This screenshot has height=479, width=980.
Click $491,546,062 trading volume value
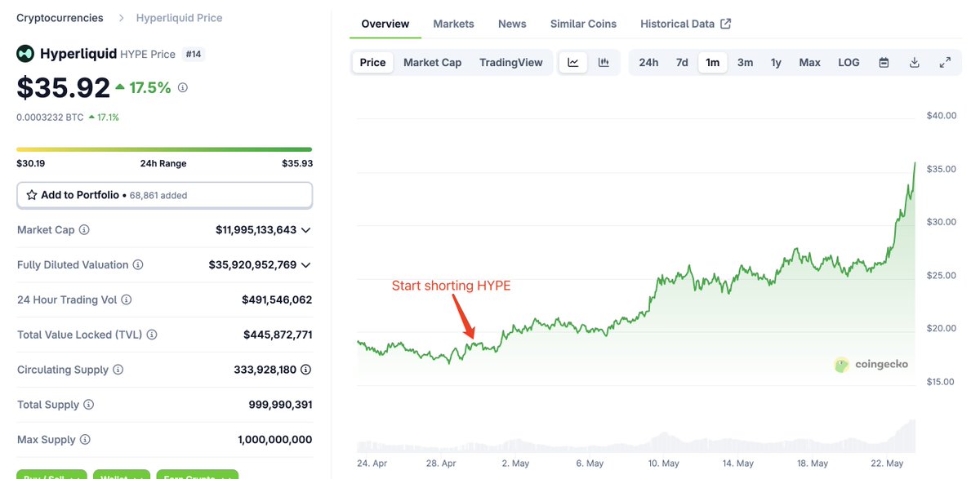tap(277, 300)
